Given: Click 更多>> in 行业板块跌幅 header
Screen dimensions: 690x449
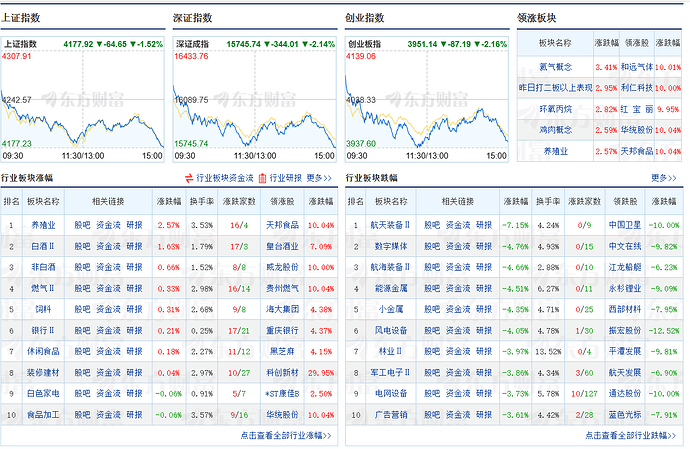Looking at the screenshot, I should coord(664,178).
